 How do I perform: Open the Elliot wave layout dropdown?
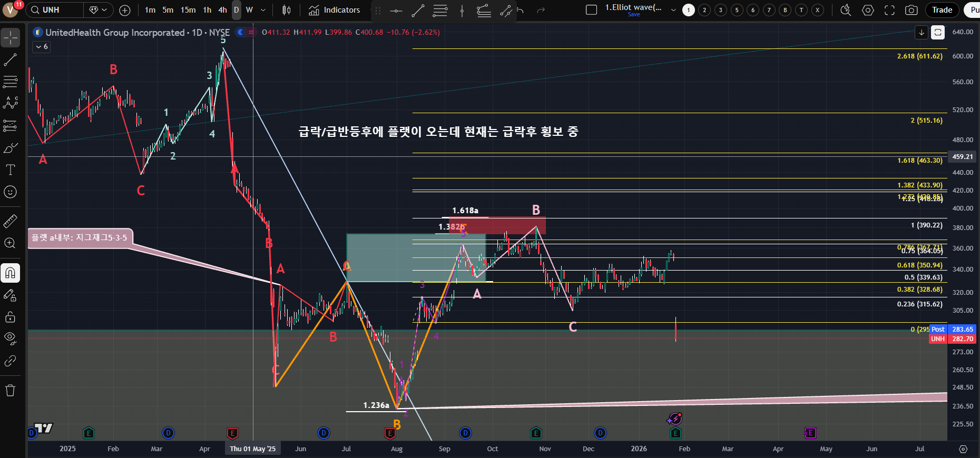coord(673,10)
